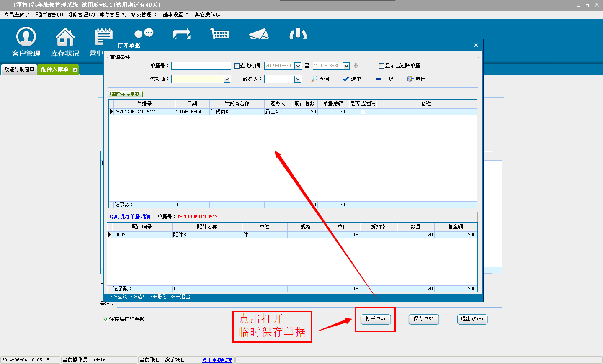Select row T-20140604100512 in the list
This screenshot has height=364, width=603.
pyautogui.click(x=142, y=112)
